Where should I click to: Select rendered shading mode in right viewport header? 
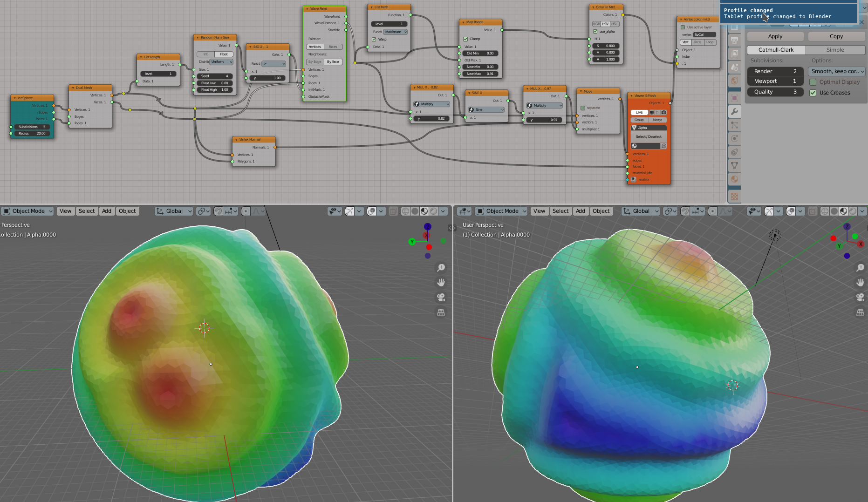point(853,211)
